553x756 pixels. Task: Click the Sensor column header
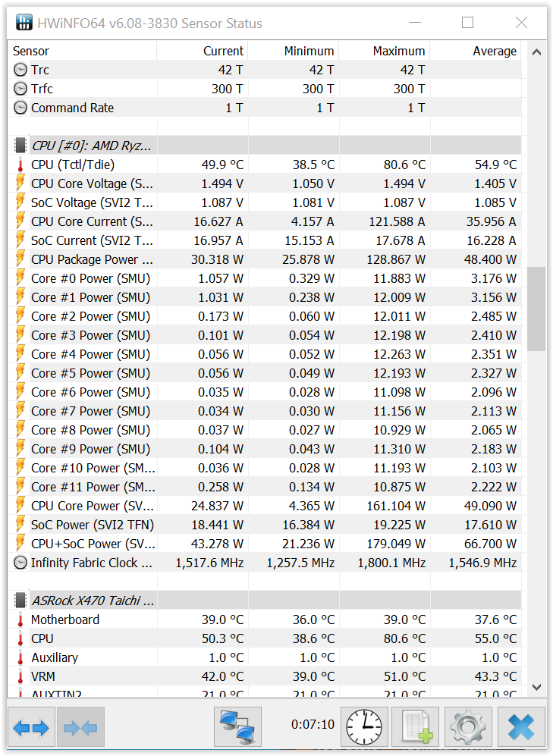(x=82, y=51)
